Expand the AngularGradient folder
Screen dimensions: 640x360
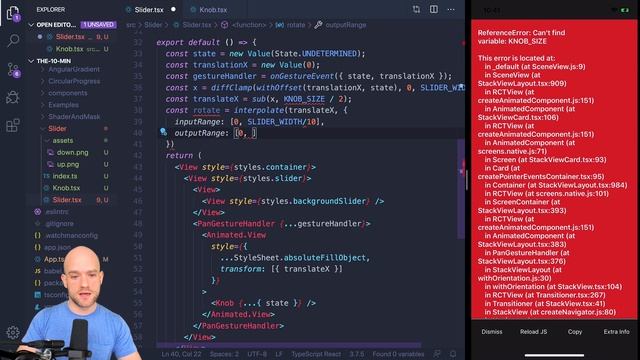tap(73, 69)
